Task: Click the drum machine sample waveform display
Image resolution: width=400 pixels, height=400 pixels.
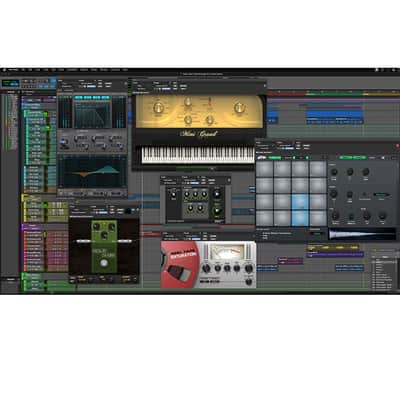Action: pyautogui.click(x=362, y=234)
